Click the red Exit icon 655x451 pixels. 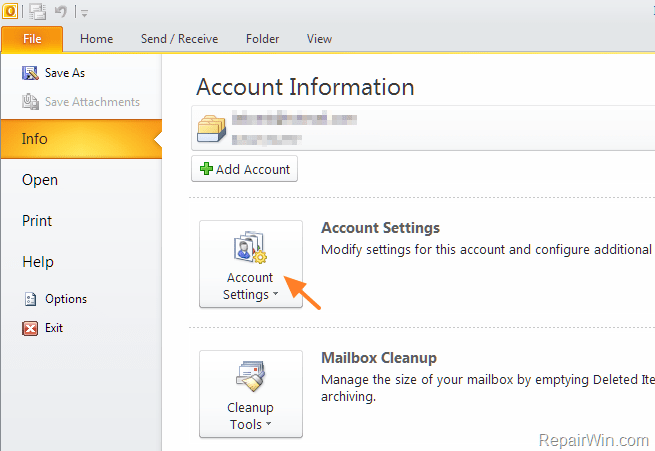coord(30,328)
